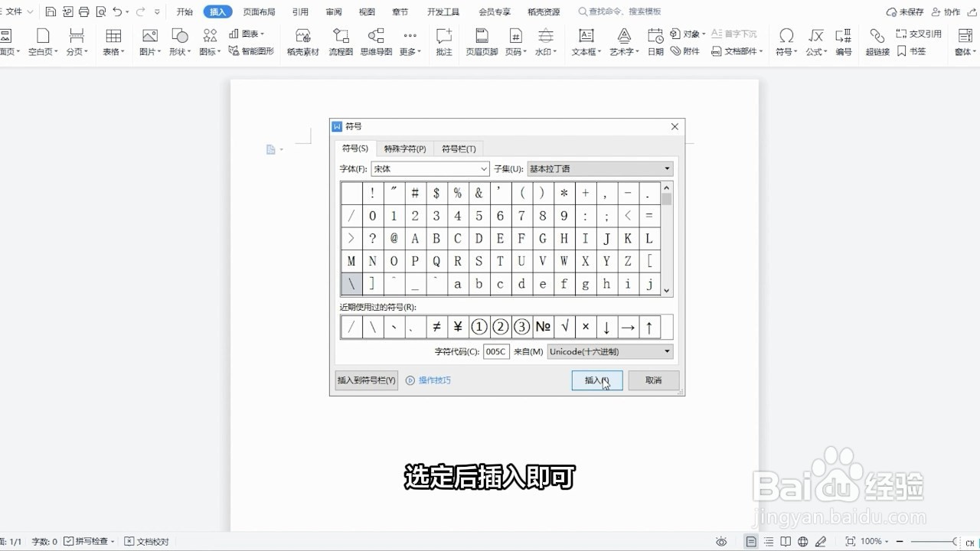980x551 pixels.
Task: Create a flowchart with the 流程图 icon
Action: [x=340, y=41]
